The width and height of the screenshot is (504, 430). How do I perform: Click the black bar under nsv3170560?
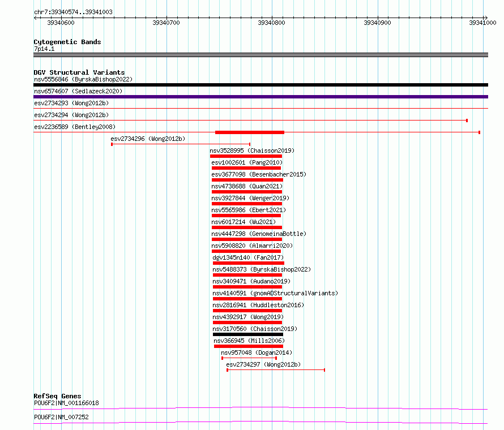pyautogui.click(x=248, y=334)
